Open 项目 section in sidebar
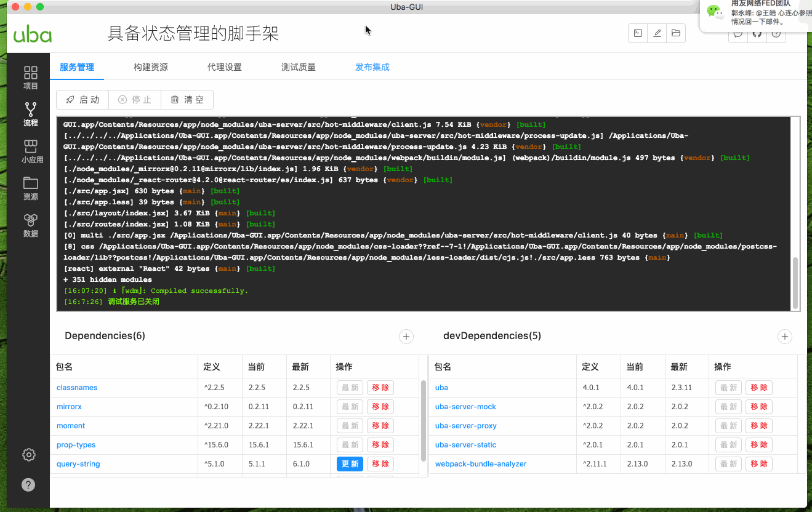 tap(31, 78)
